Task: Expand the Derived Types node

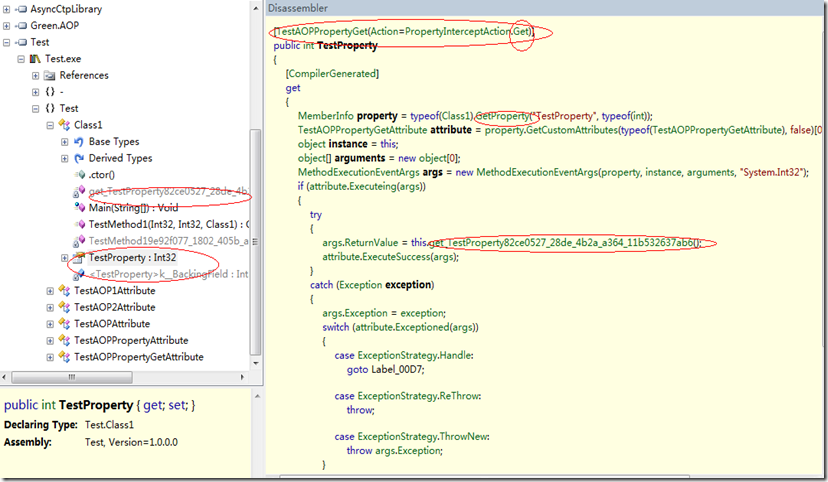Action: point(64,158)
